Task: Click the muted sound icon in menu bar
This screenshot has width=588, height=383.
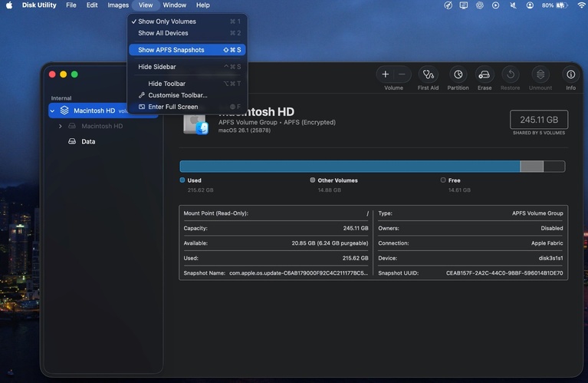Action: tap(513, 5)
